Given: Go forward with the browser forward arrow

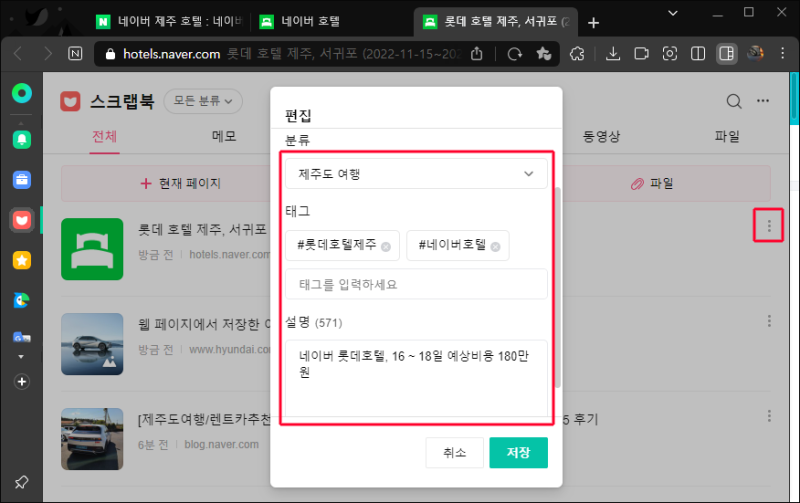Looking at the screenshot, I should click(47, 54).
